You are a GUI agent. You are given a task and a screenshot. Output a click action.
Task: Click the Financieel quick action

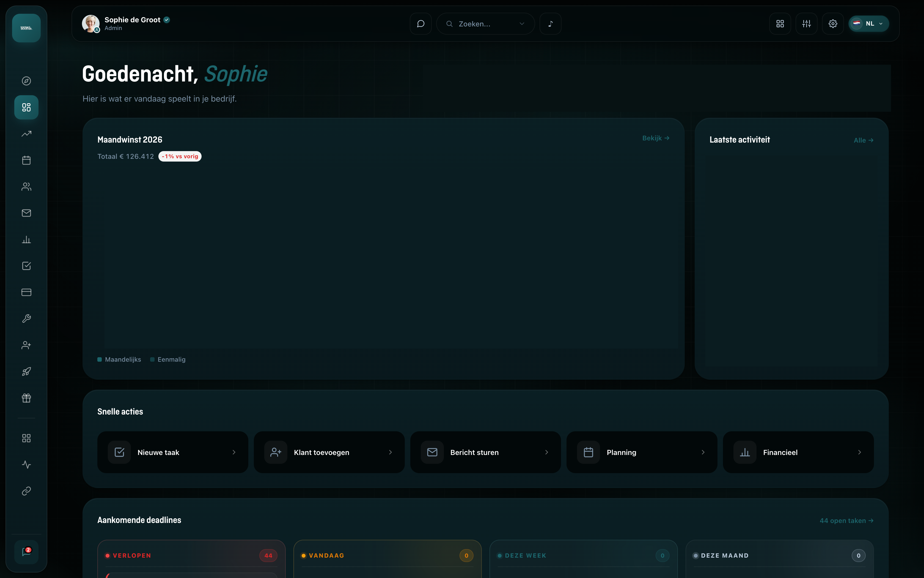pos(798,452)
